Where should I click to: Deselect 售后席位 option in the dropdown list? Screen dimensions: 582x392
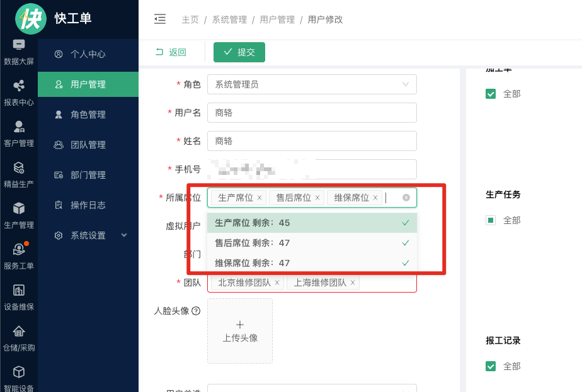coord(312,243)
